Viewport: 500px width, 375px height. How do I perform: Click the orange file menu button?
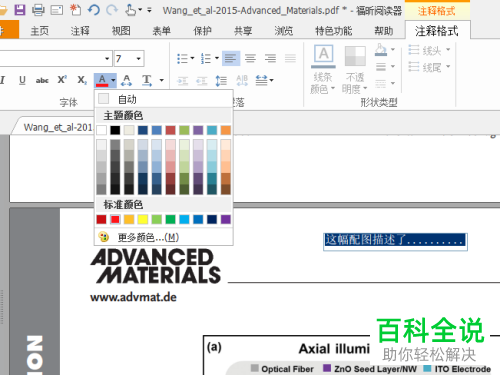tap(9, 30)
